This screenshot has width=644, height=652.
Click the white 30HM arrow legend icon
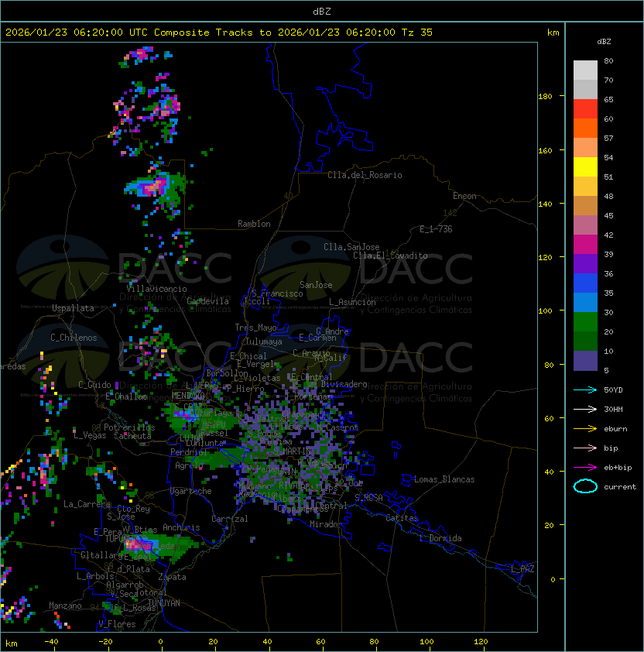click(x=585, y=409)
